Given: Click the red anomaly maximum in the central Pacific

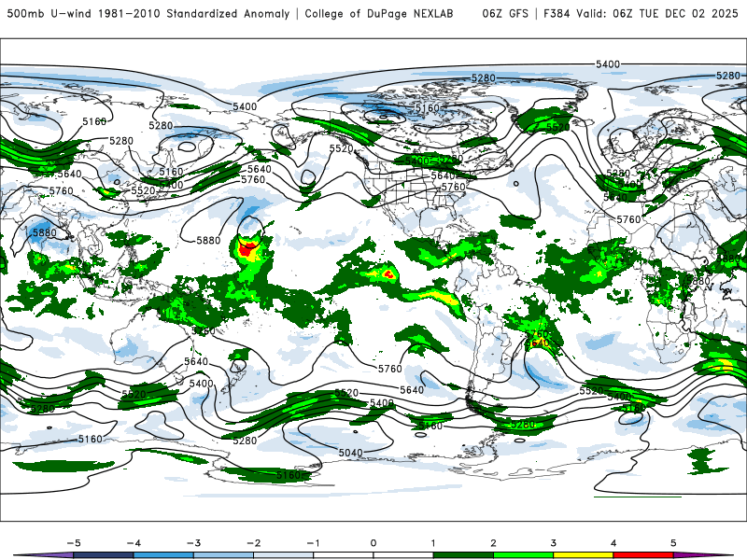Looking at the screenshot, I should coord(247,250).
